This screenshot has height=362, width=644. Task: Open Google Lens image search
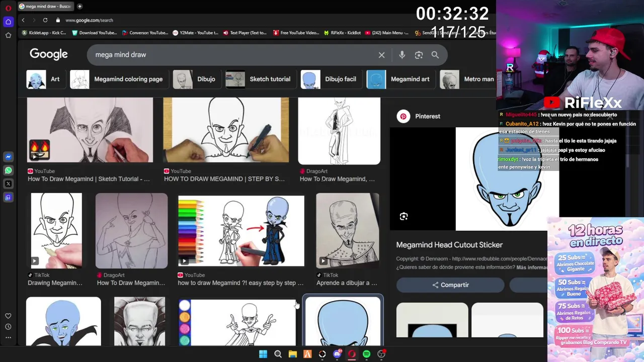(419, 55)
